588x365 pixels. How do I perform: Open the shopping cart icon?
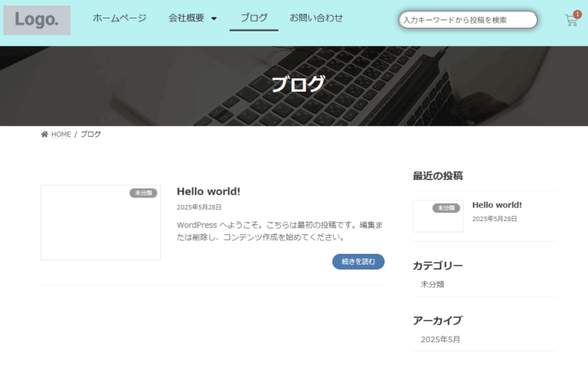tap(570, 21)
